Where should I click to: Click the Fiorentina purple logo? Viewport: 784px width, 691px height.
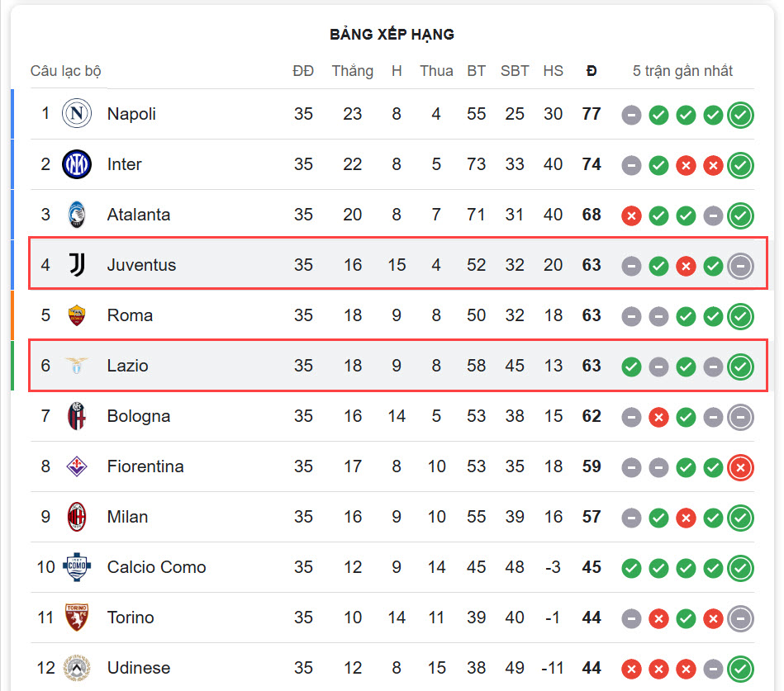click(x=77, y=466)
